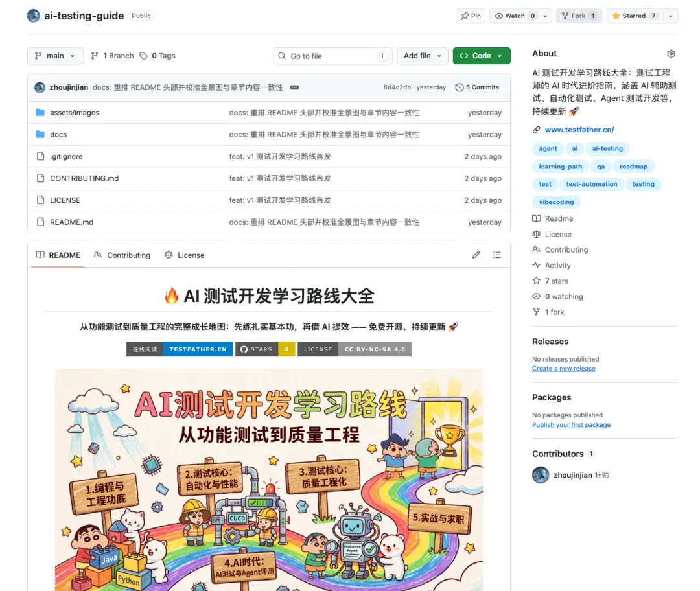
Task: Select the README tab
Action: 58,255
